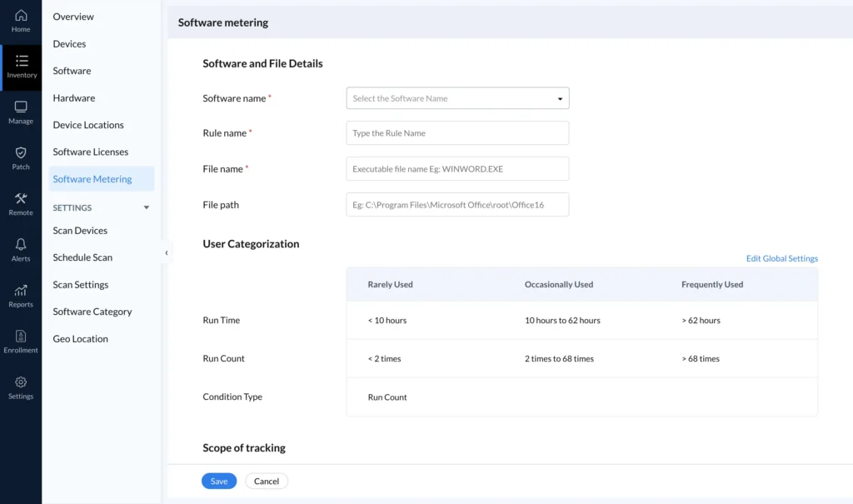This screenshot has height=504, width=853.
Task: Open the Reports chart icon
Action: [21, 290]
